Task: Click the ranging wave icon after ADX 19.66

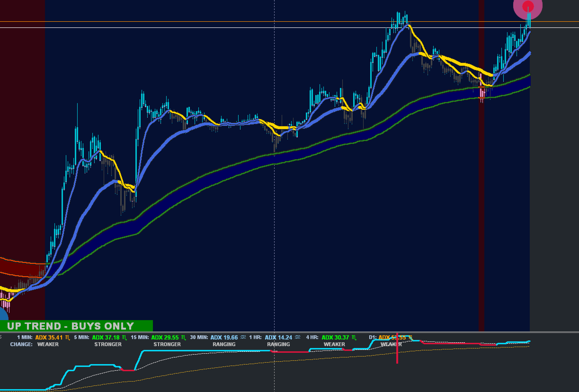Action: click(243, 337)
